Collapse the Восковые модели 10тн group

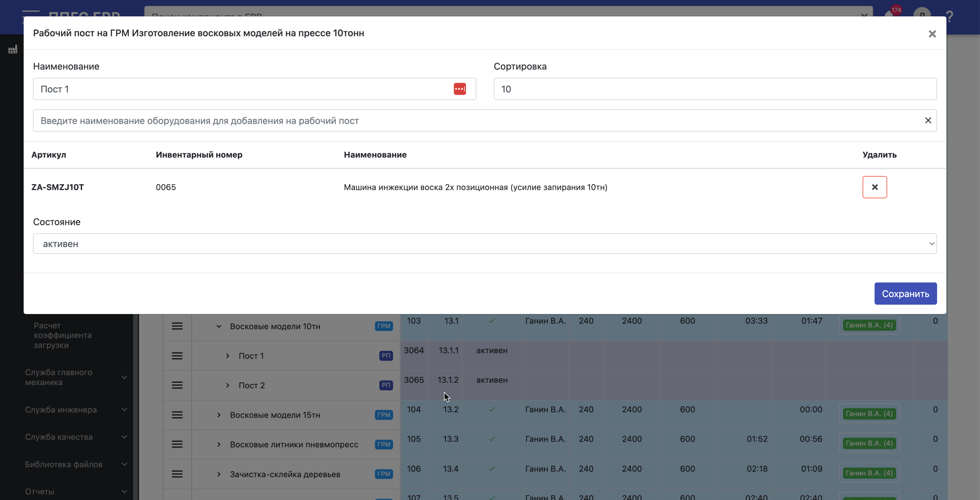[219, 326]
